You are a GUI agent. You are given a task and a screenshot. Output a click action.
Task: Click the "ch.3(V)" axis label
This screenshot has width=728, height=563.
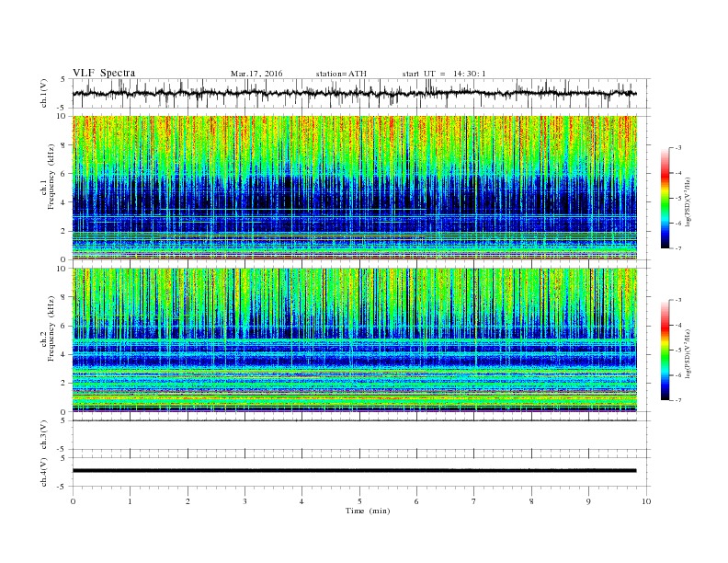click(44, 435)
